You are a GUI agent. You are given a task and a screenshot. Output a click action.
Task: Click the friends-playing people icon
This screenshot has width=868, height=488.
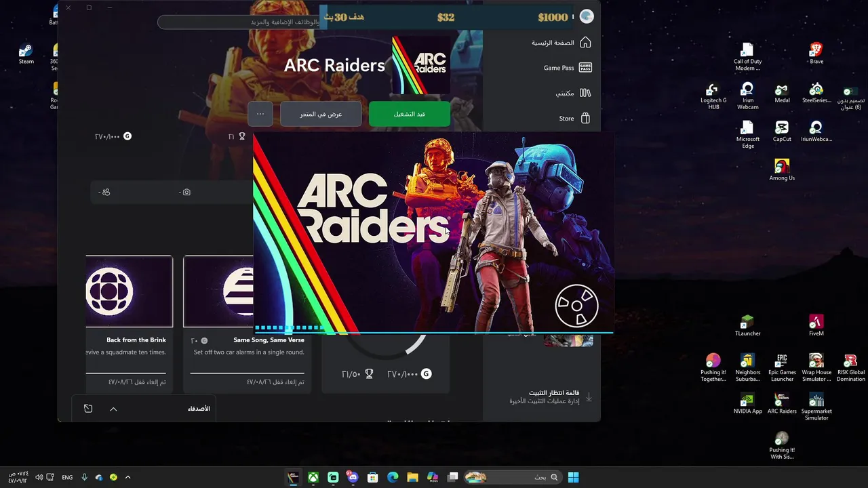click(106, 192)
